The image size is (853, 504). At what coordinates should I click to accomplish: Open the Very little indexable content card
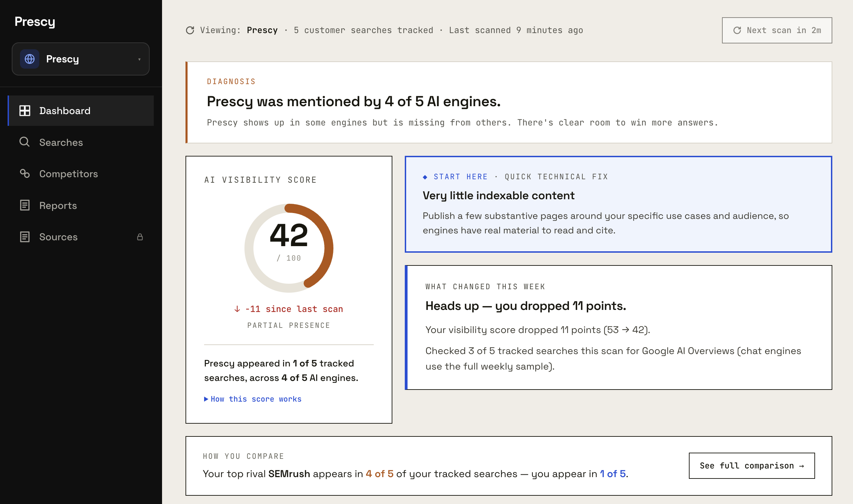[618, 204]
